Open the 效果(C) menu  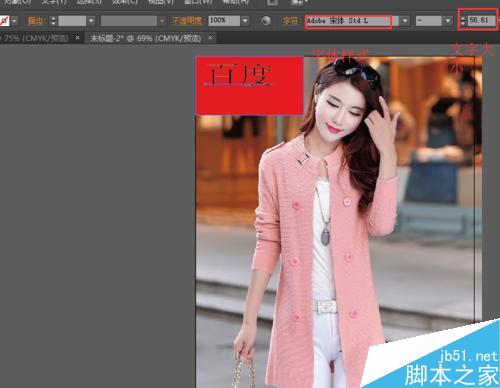tap(125, 2)
